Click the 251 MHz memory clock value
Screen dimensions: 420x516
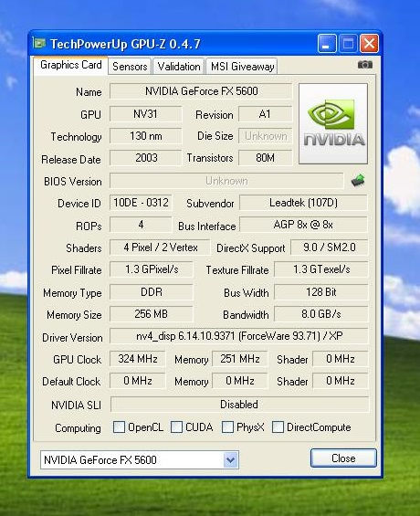(x=240, y=359)
